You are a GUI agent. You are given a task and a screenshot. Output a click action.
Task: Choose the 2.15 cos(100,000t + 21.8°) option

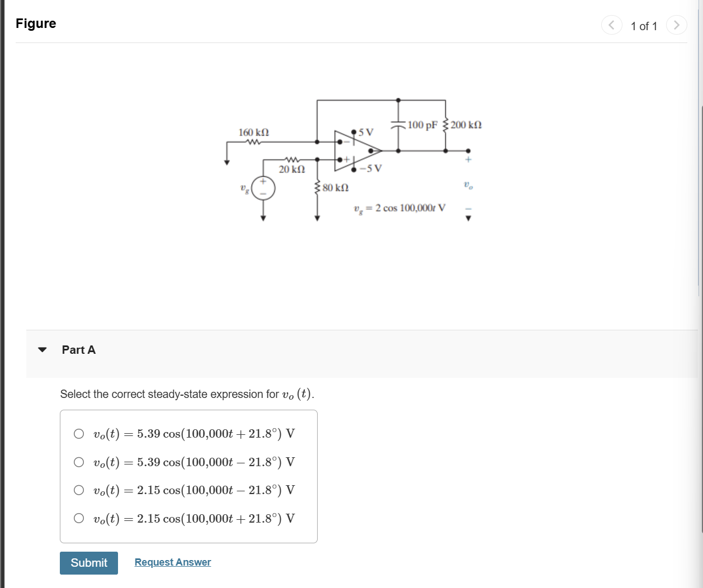[x=79, y=518]
